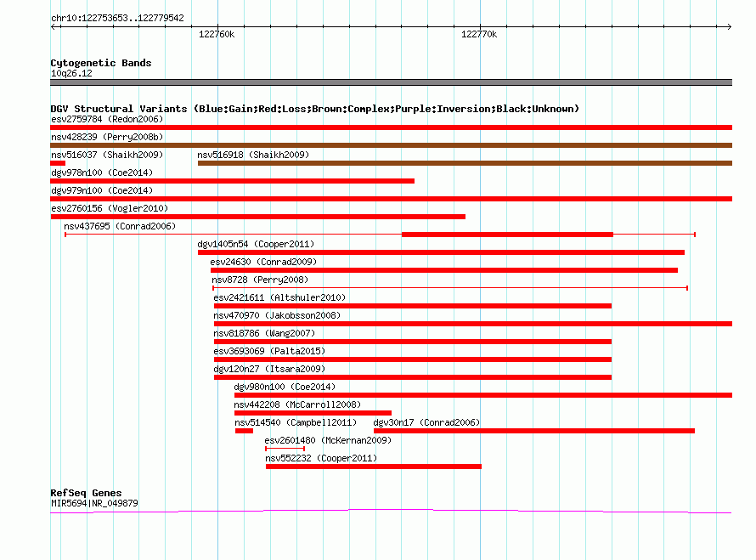The height and width of the screenshot is (560, 756).
Task: Select the nsv470970 red bar
Action: (x=473, y=324)
